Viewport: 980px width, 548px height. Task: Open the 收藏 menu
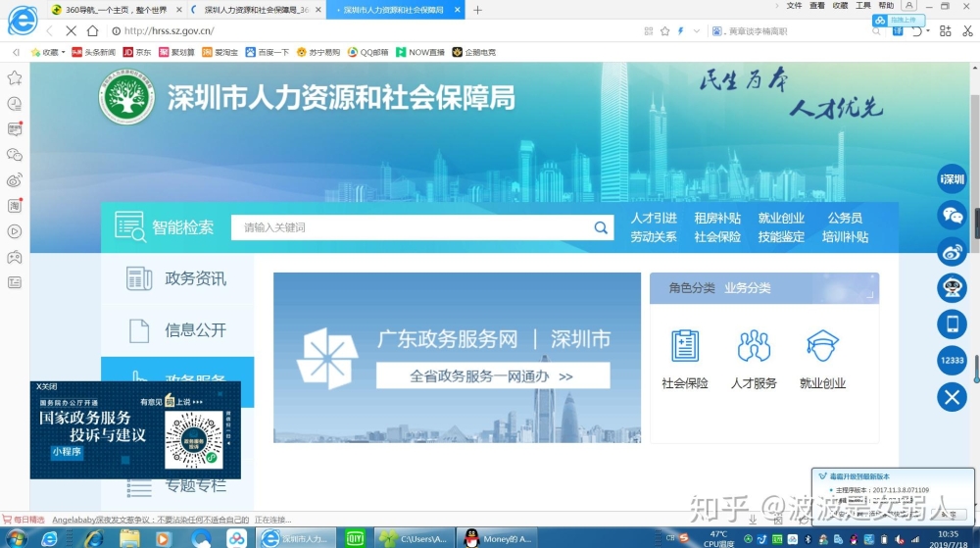(x=840, y=6)
